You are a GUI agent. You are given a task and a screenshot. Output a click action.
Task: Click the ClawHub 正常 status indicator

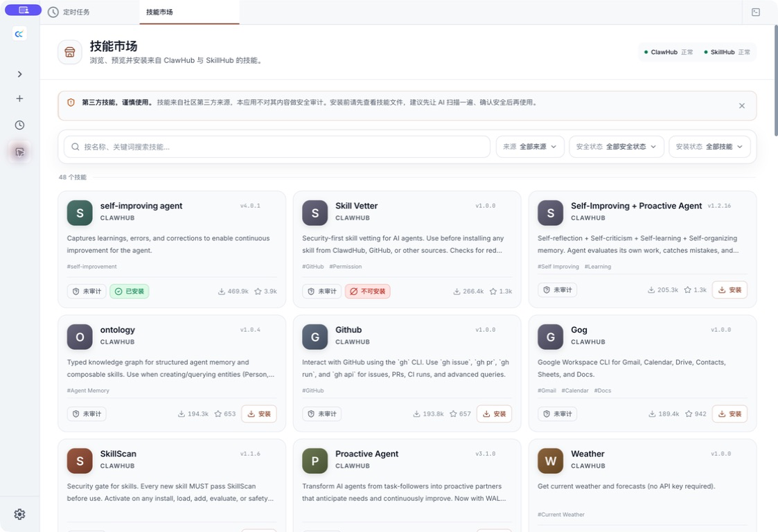[669, 52]
